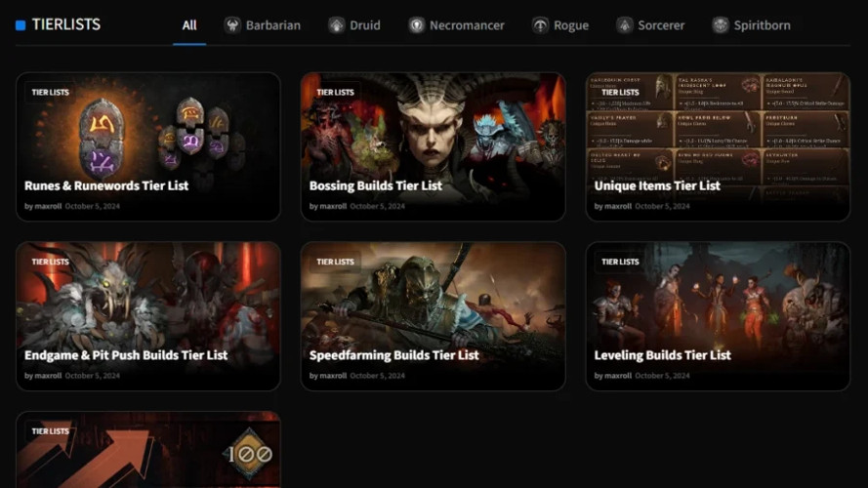Viewport: 868px width, 488px height.
Task: Click the blue square beside TIERLISTS
Action: tap(21, 25)
